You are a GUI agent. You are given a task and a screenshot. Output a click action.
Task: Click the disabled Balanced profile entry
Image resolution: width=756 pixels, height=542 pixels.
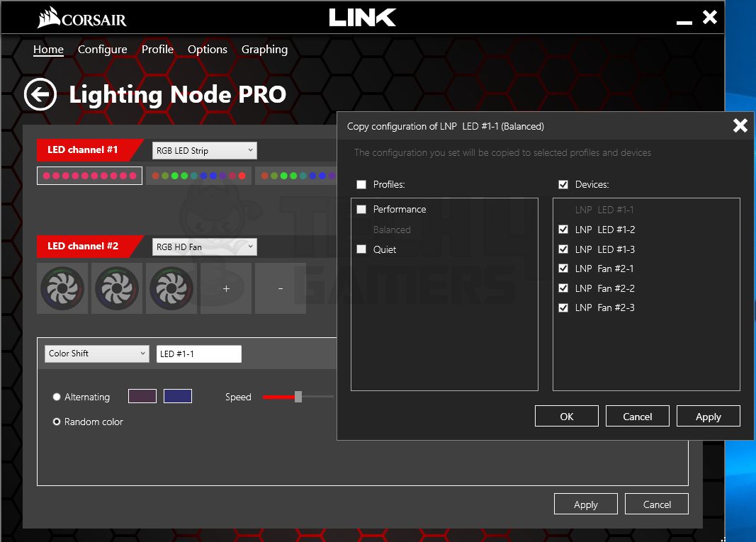[392, 230]
